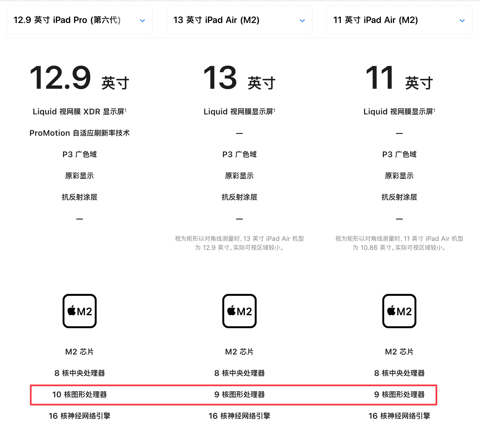Click the large 12.9 英寸 heading
Image resolution: width=480 pixels, height=448 pixels.
click(79, 78)
